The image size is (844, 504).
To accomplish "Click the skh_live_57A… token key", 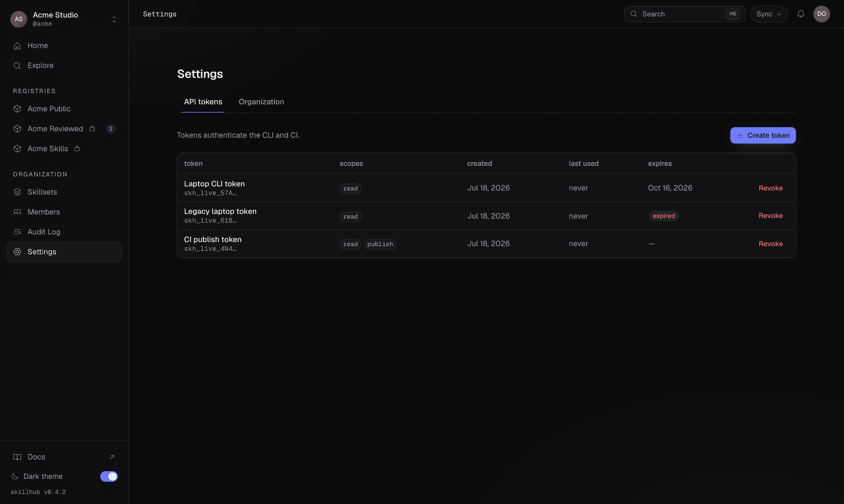I will (210, 193).
